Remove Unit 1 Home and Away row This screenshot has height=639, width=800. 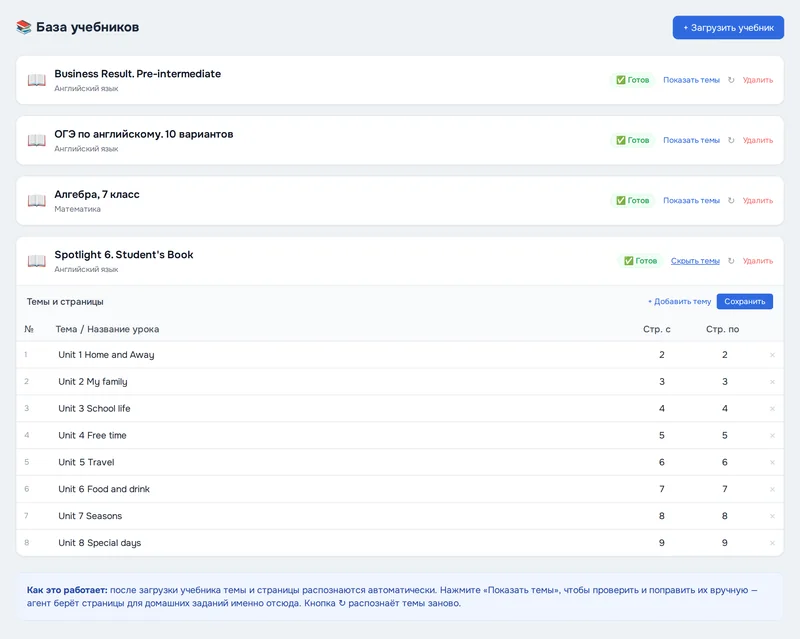click(772, 355)
